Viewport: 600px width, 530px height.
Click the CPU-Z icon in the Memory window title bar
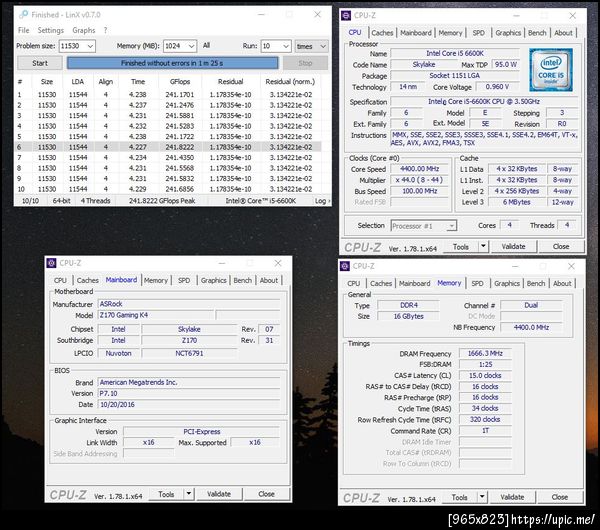tap(345, 266)
